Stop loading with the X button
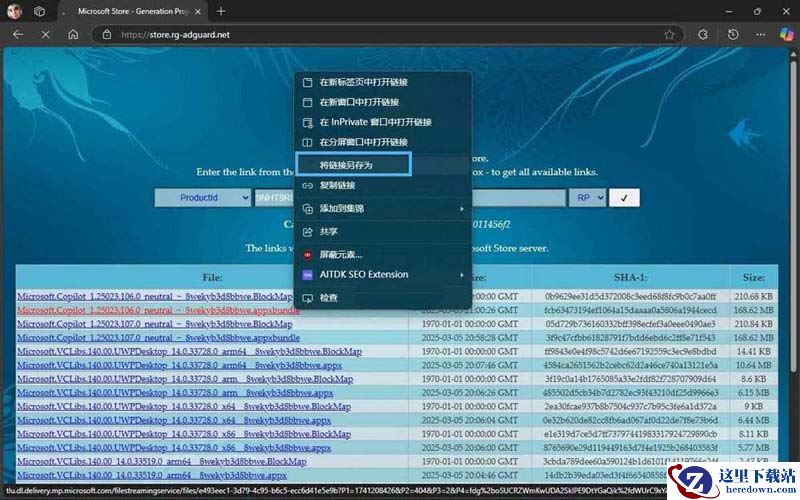Screen dimensions: 800x500 (x=45, y=35)
